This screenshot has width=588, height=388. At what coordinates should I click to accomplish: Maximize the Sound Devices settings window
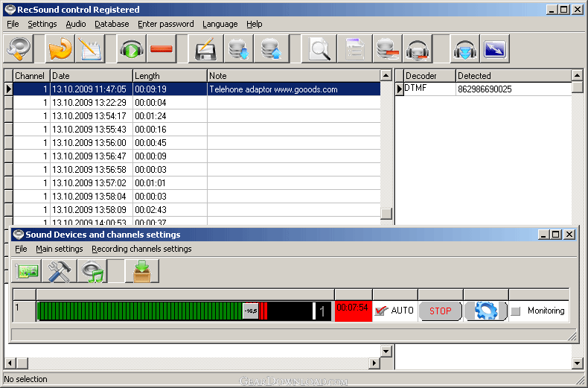[556, 235]
